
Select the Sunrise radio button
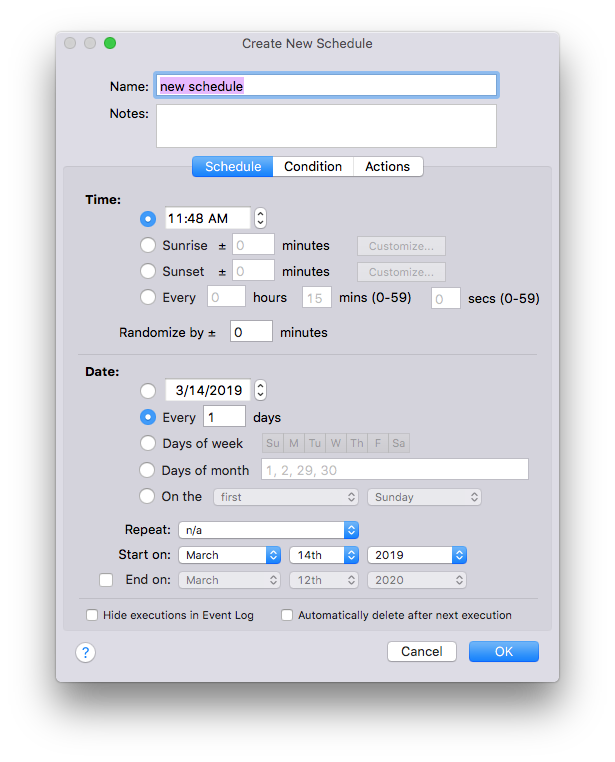pos(148,245)
